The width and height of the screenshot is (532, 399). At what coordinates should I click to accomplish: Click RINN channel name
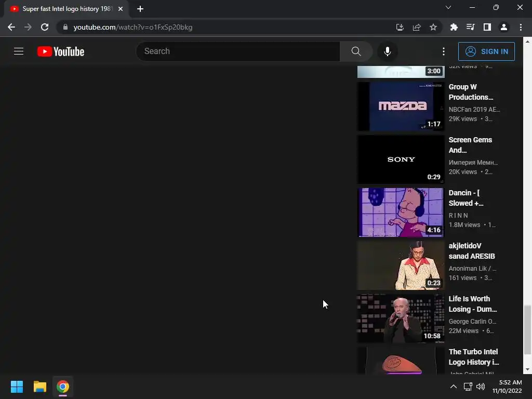[x=458, y=216]
